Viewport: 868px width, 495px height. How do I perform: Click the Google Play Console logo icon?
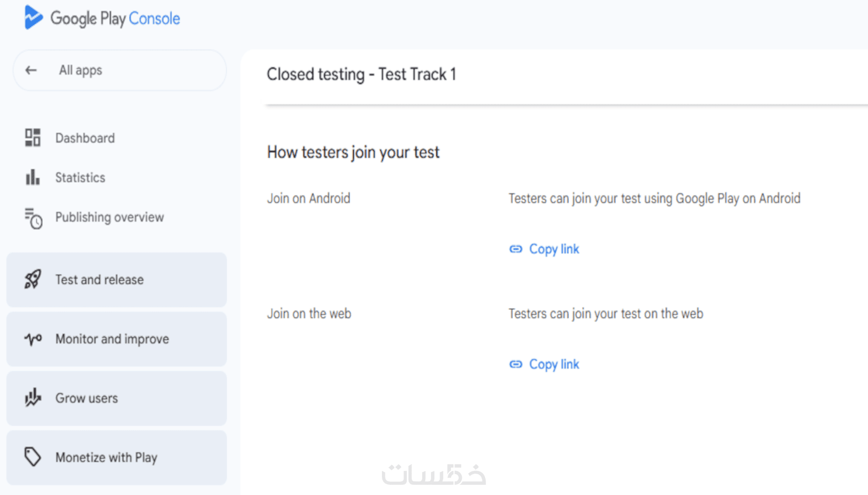pos(33,17)
